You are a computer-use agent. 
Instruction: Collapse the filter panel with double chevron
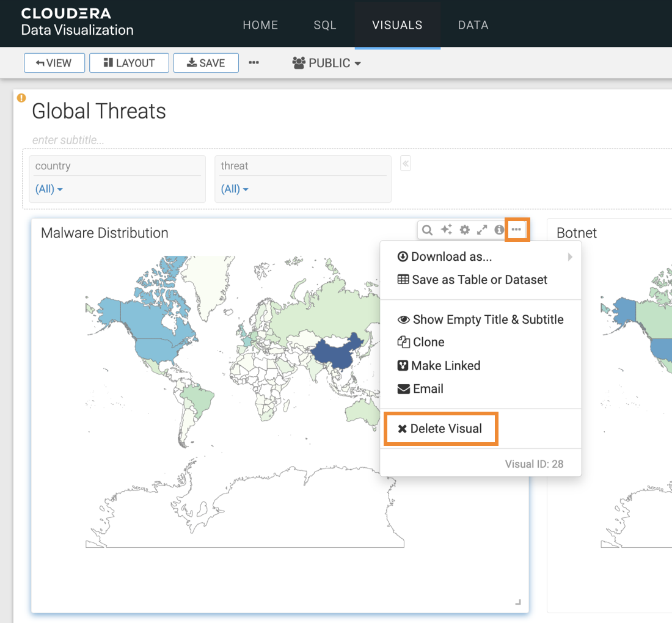click(406, 163)
